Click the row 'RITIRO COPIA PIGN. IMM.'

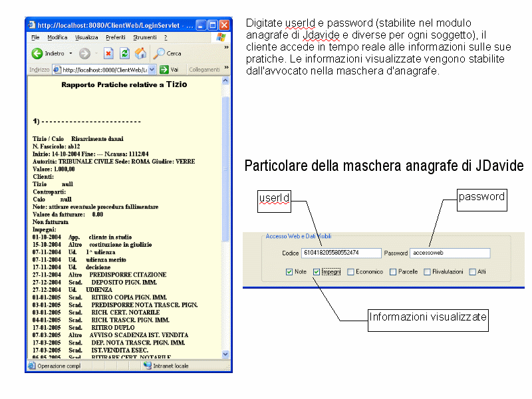point(99,297)
